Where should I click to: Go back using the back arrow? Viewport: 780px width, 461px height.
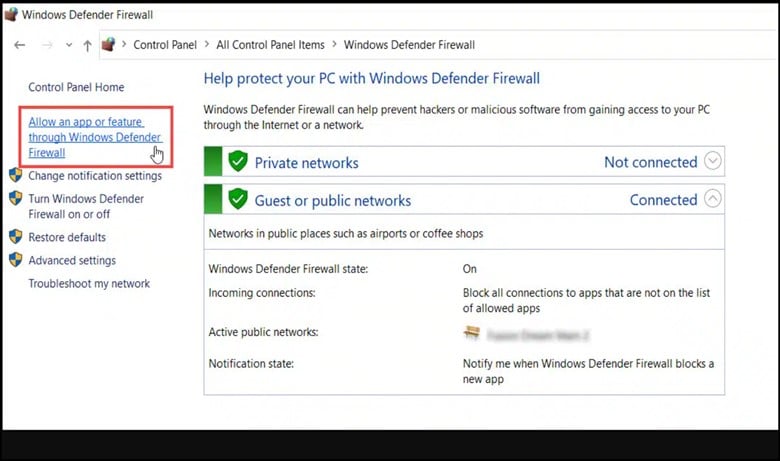20,45
